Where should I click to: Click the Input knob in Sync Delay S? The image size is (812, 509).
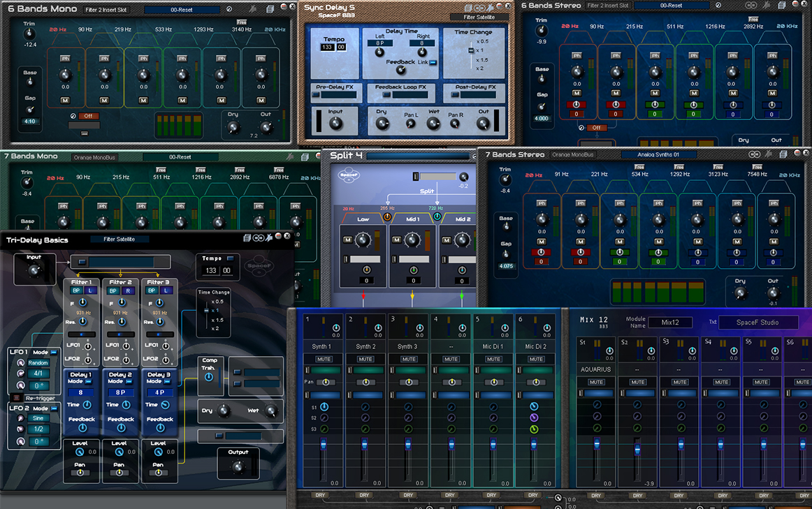coord(335,123)
